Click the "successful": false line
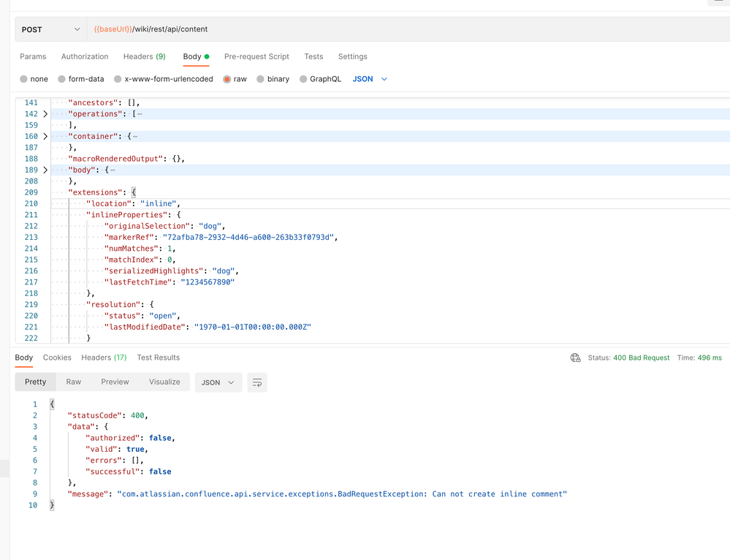This screenshot has height=560, width=730. 129,472
